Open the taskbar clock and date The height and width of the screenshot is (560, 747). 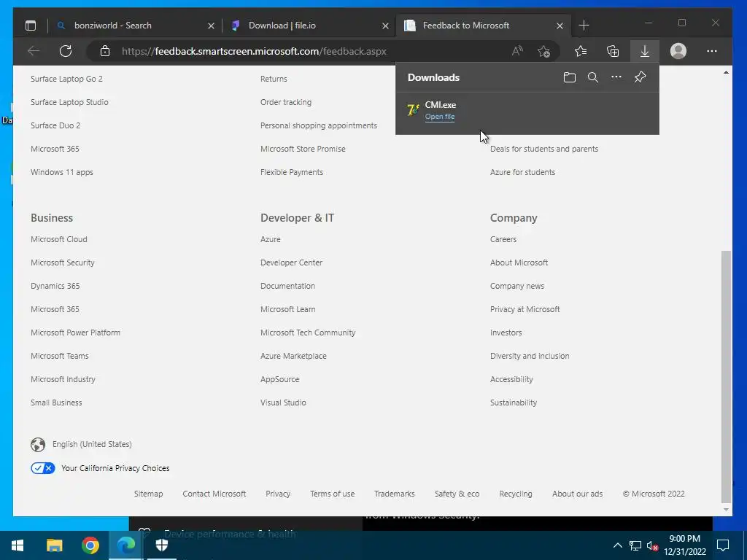[684, 545]
